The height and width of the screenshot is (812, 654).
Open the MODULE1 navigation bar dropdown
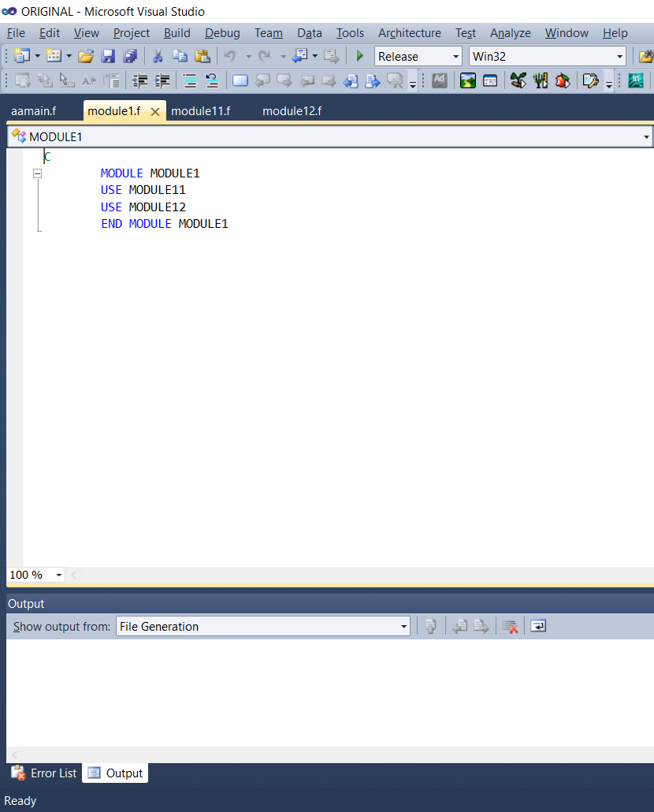(x=645, y=136)
